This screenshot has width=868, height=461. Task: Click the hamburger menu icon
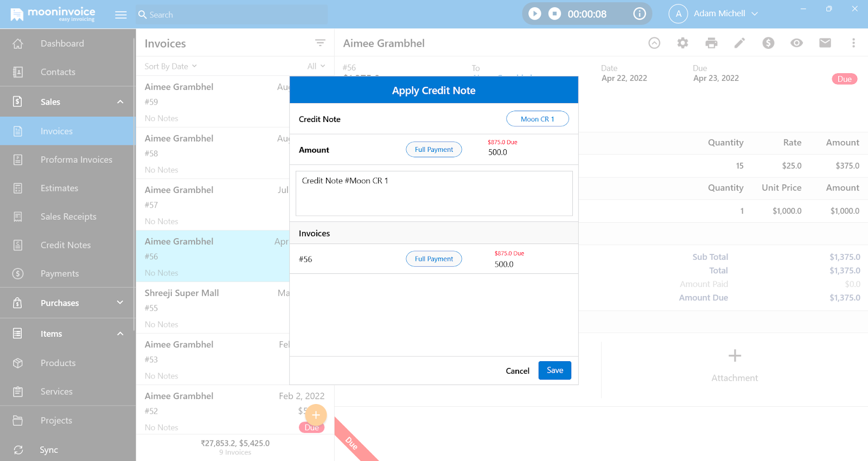pos(121,15)
